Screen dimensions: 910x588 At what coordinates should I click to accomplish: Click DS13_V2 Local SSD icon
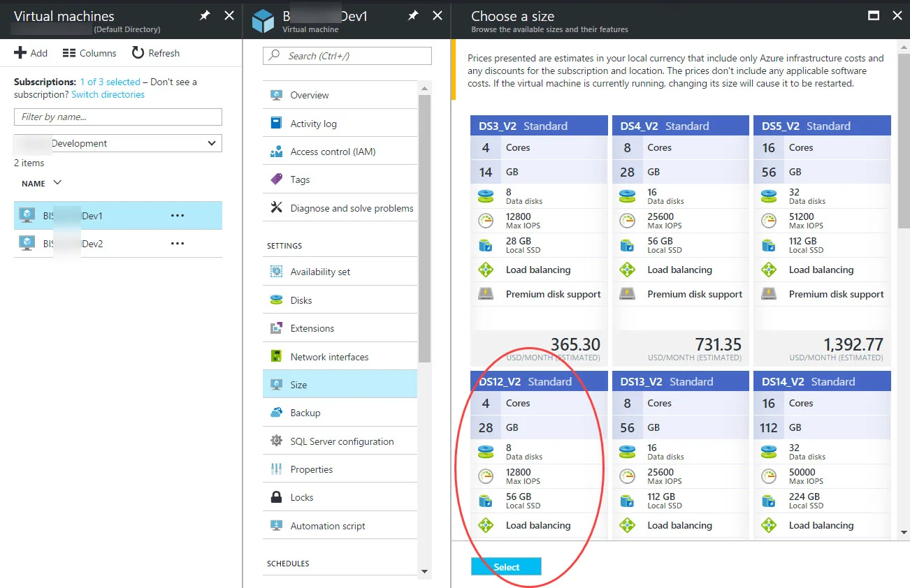pyautogui.click(x=628, y=501)
